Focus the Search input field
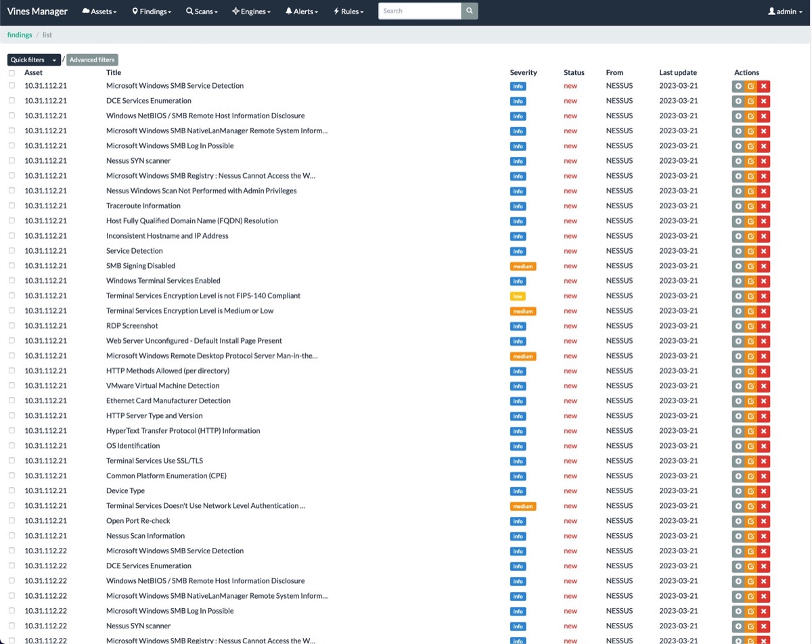Image resolution: width=812 pixels, height=644 pixels. pos(420,11)
